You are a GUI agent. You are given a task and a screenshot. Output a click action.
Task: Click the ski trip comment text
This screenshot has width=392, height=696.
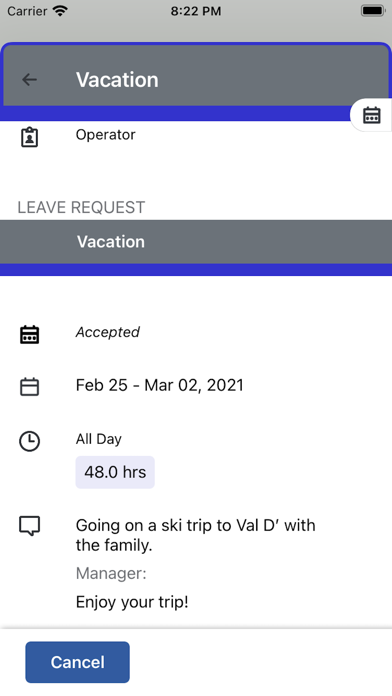point(196,535)
